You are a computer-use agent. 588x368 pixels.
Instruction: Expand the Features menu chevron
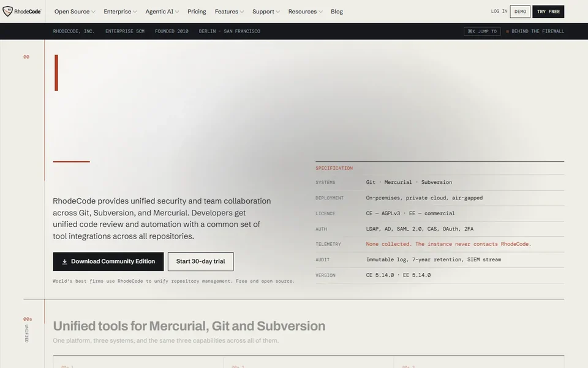click(242, 12)
